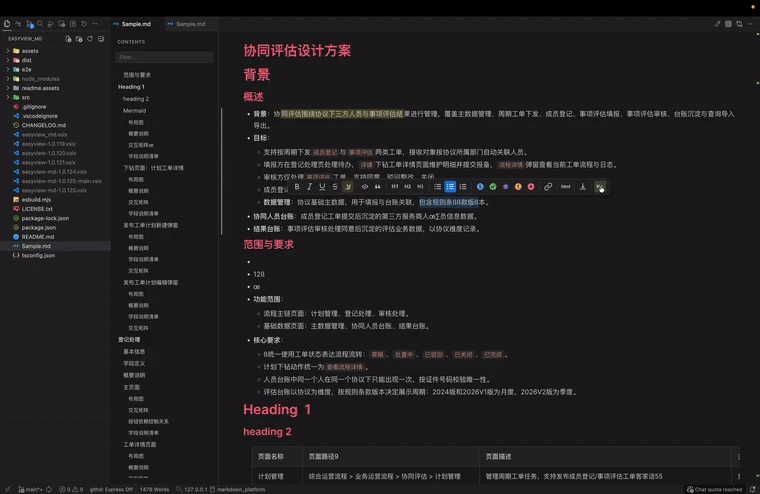Underline selected text via toolbar
760x494 pixels.
[322, 187]
